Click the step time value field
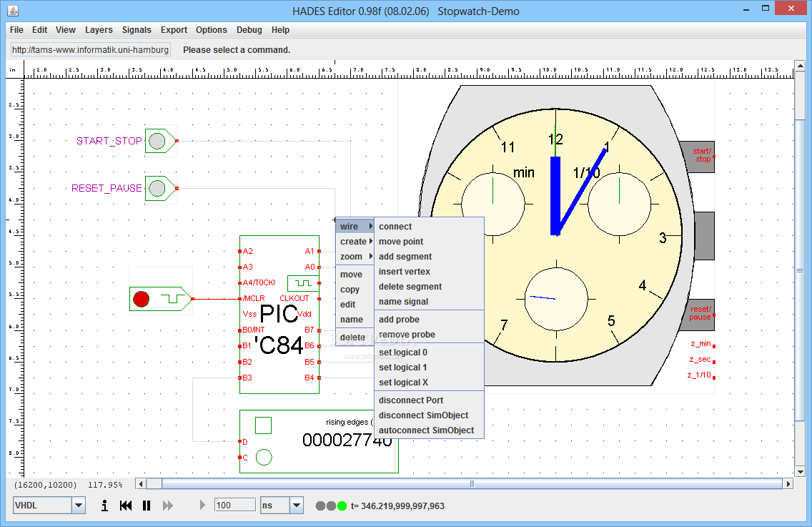The image size is (812, 527). (235, 506)
